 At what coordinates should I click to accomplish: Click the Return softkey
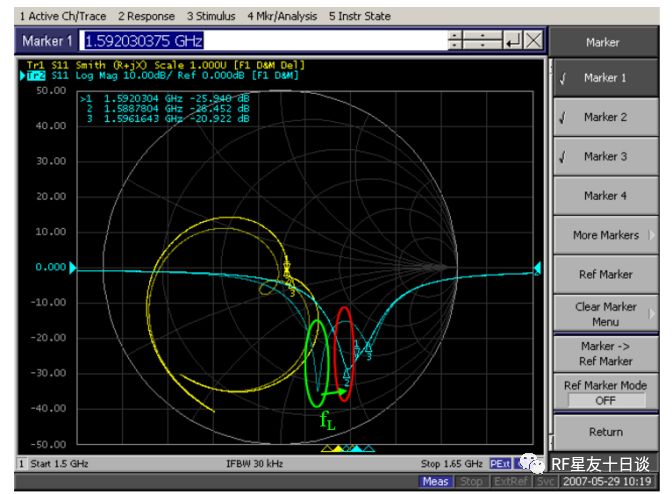606,432
